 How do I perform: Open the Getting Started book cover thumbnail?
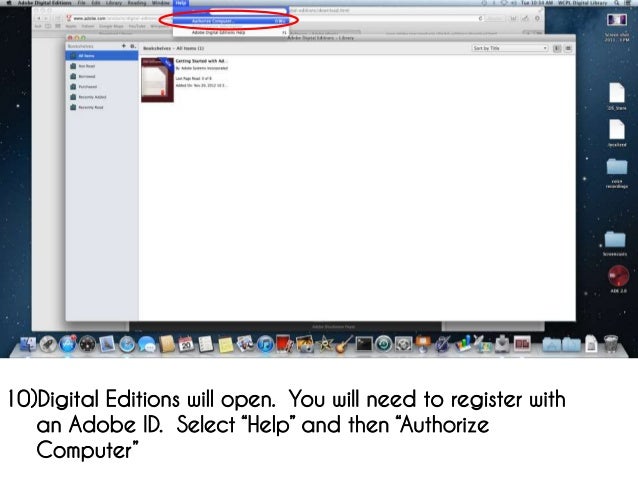[x=157, y=80]
